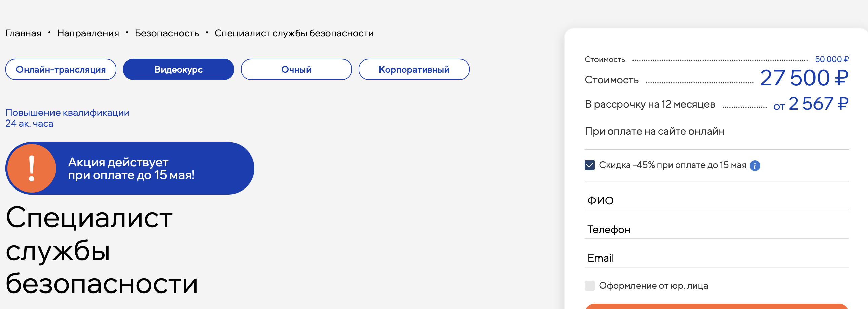Image resolution: width=868 pixels, height=309 pixels.
Task: Uncheck the 45% discount checkbox
Action: pos(590,165)
